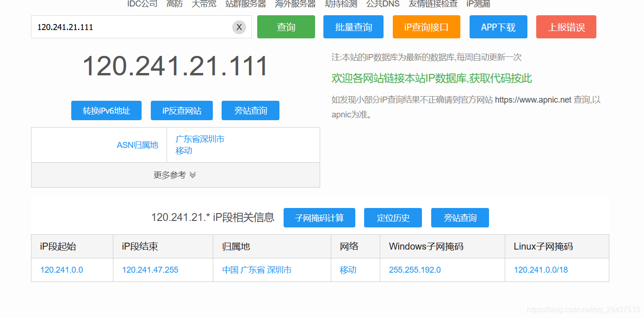Click the iP反查网站 button

pos(182,110)
